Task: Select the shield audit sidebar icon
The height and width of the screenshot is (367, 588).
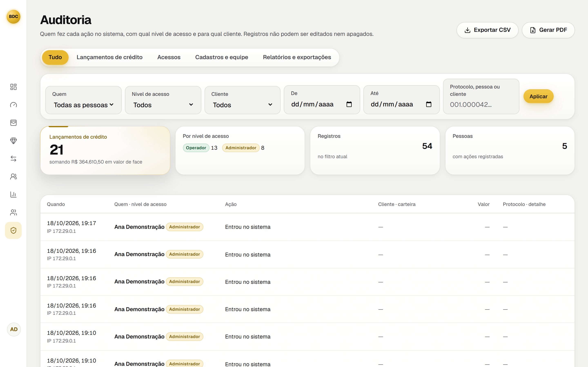Action: pos(13,230)
